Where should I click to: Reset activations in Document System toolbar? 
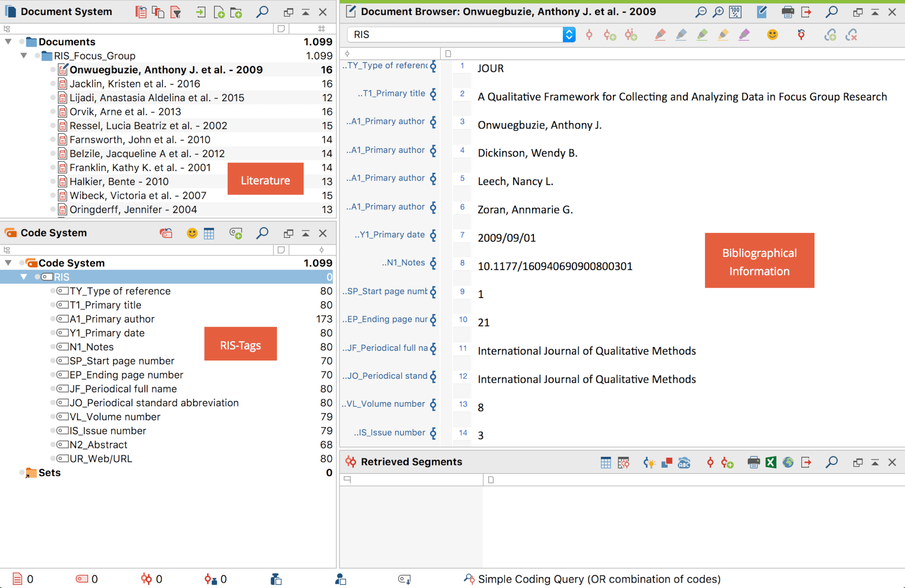point(141,12)
